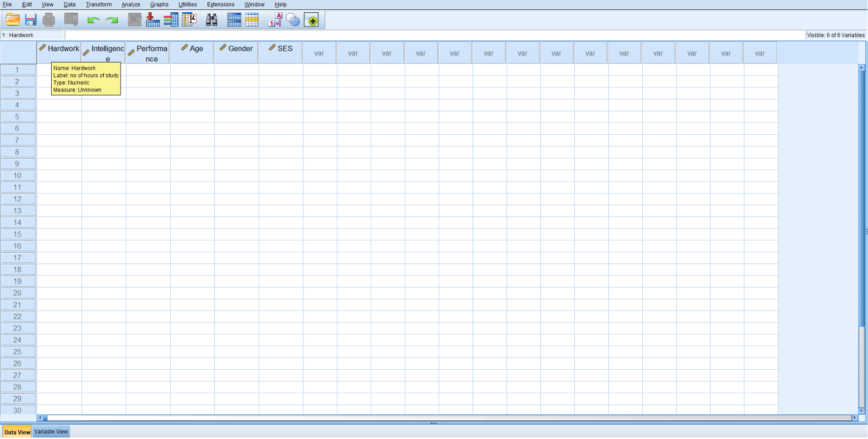868x439 pixels.
Task: Select row header 30
Action: click(x=18, y=410)
